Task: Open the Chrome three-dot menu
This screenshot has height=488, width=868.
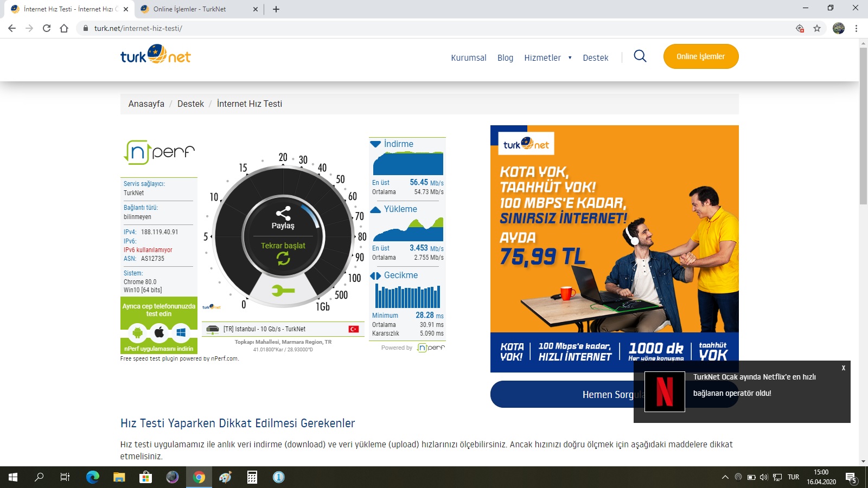Action: point(857,28)
